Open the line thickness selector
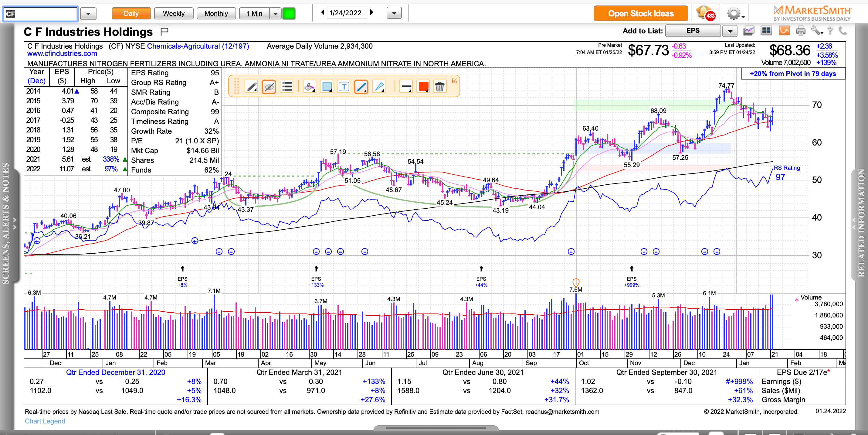 (406, 87)
